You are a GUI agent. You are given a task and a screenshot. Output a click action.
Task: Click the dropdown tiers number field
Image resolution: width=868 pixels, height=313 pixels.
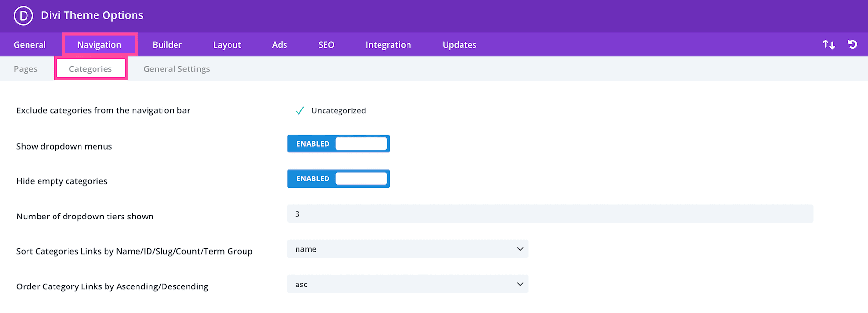pos(550,214)
